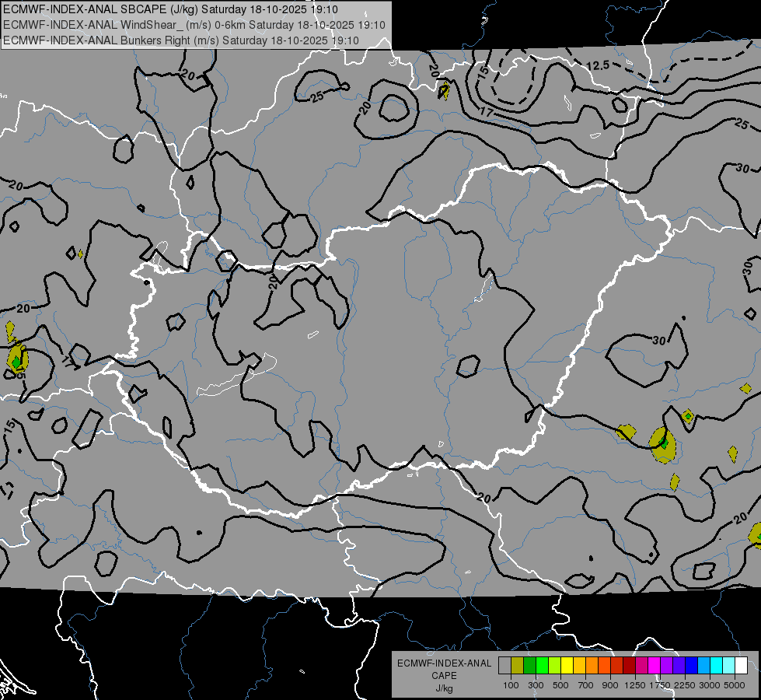Select the dark green legend swatch

pos(529,666)
